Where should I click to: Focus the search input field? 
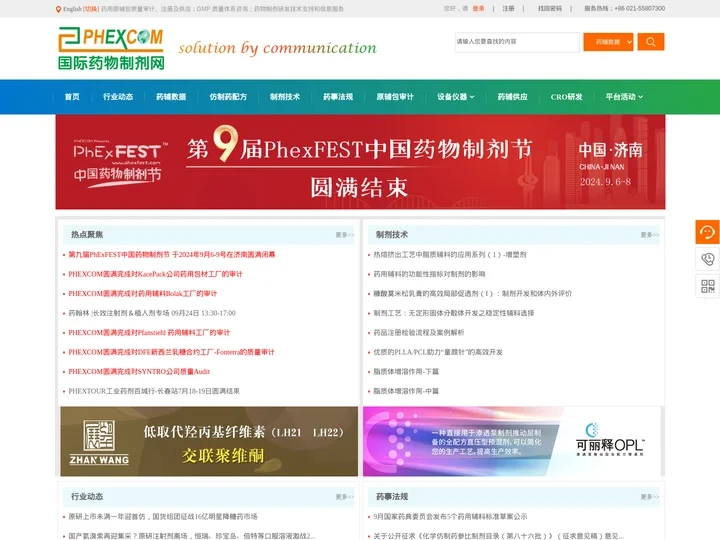518,42
